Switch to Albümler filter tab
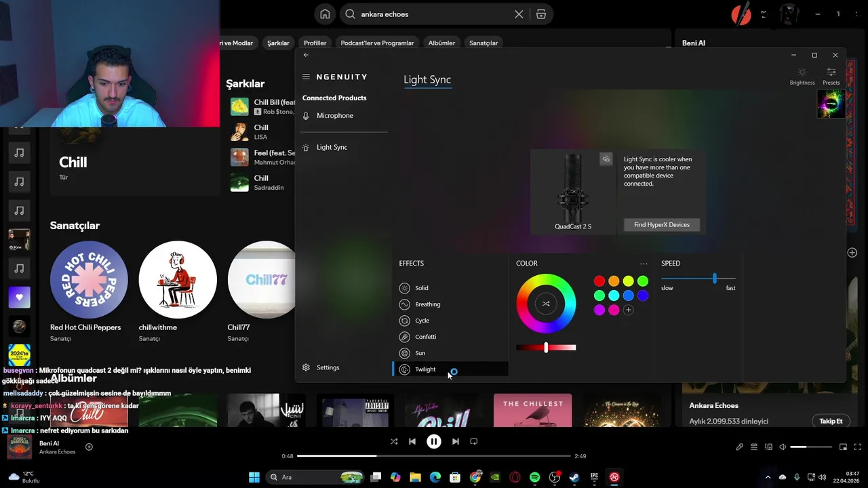This screenshot has width=868, height=488. pos(441,43)
